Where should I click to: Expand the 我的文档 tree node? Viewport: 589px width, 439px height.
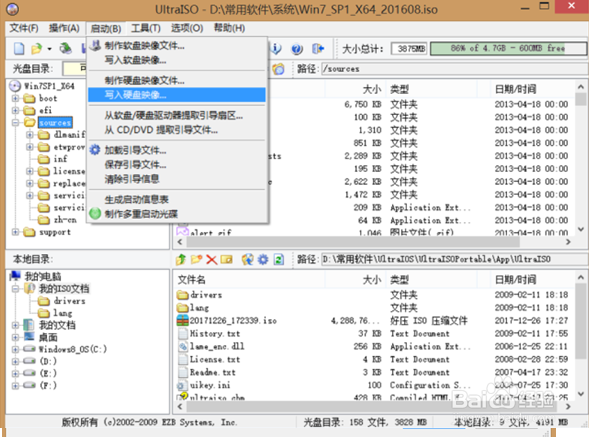tap(15, 325)
